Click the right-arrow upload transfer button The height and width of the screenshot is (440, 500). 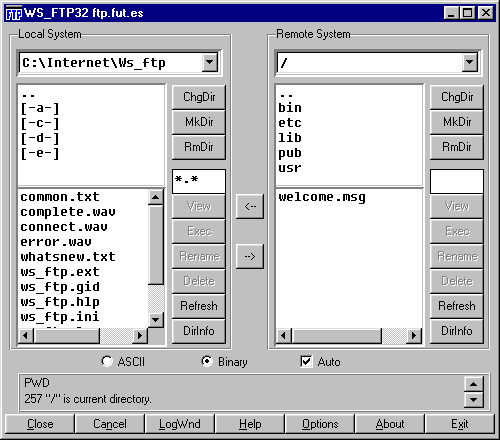point(250,256)
